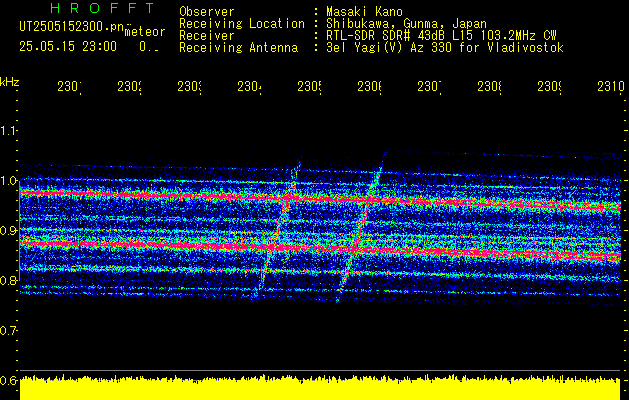The width and height of the screenshot is (629, 400).
Task: Click the HROFFT title text
Action: tap(103, 8)
